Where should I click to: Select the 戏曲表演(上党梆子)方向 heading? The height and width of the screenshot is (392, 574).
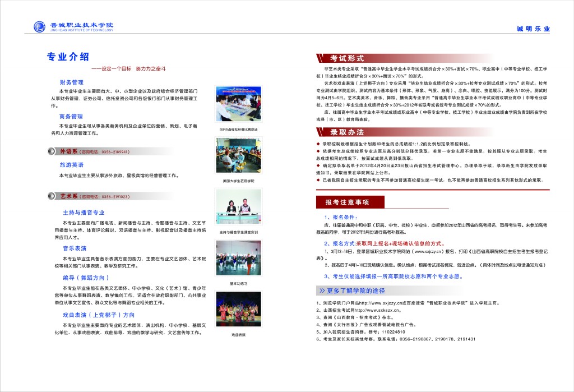click(x=99, y=315)
